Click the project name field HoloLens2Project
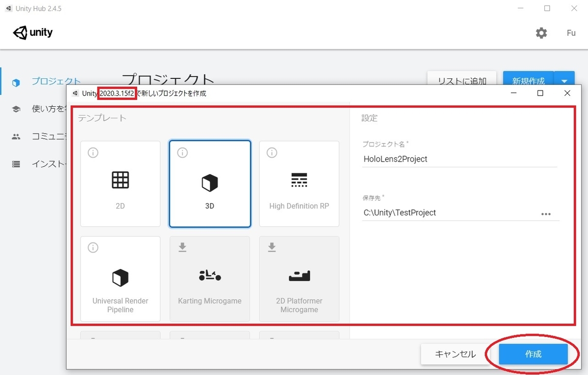Image resolution: width=588 pixels, height=375 pixels. (x=460, y=159)
